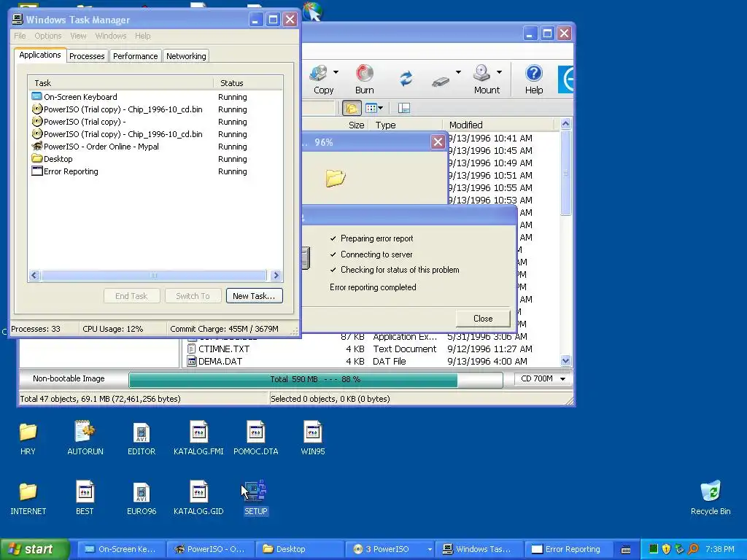The height and width of the screenshot is (560, 747).
Task: Click the Total 590 MB capacity progress bar
Action: pos(315,379)
